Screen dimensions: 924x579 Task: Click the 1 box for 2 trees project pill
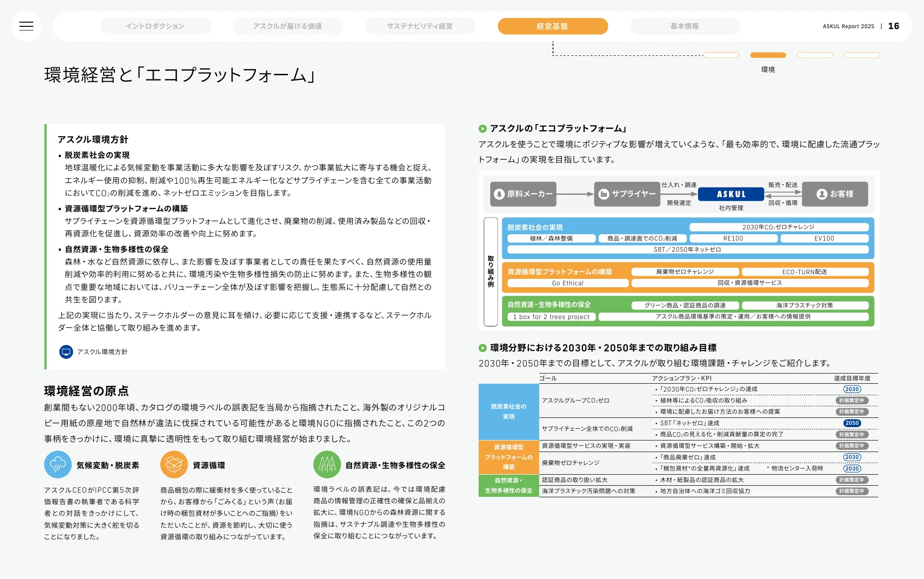551,317
